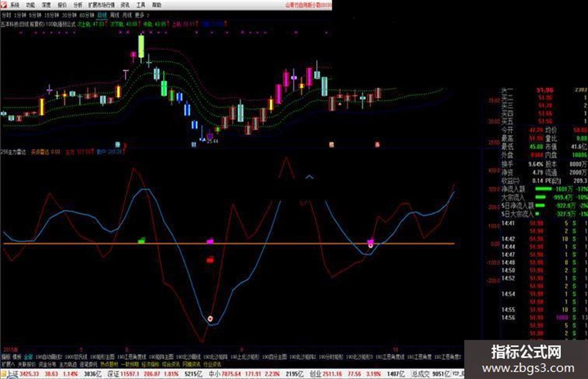Screen dimensions: 588x379
Task: Click the circle signal icon near the right zero crossing
Action: 370,245
